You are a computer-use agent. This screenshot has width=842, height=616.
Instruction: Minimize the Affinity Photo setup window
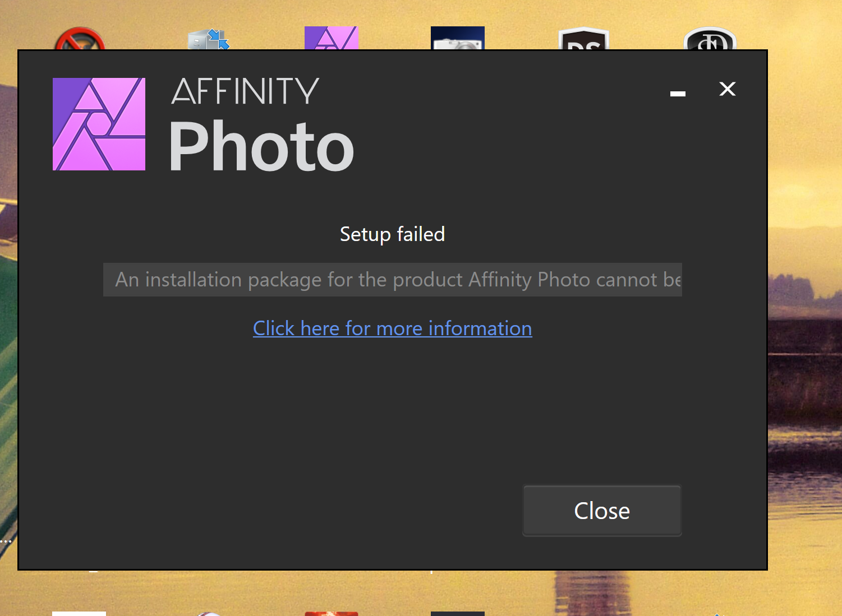click(x=678, y=93)
